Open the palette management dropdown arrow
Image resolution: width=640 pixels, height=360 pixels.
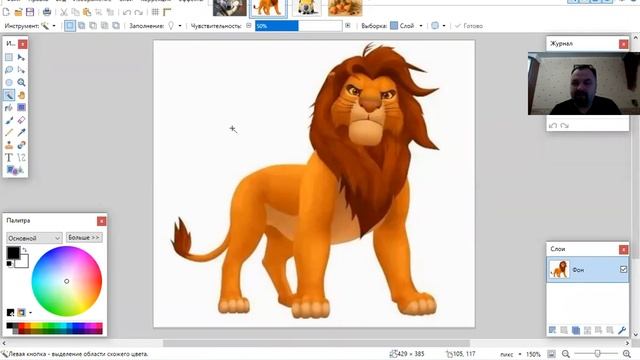click(30, 313)
